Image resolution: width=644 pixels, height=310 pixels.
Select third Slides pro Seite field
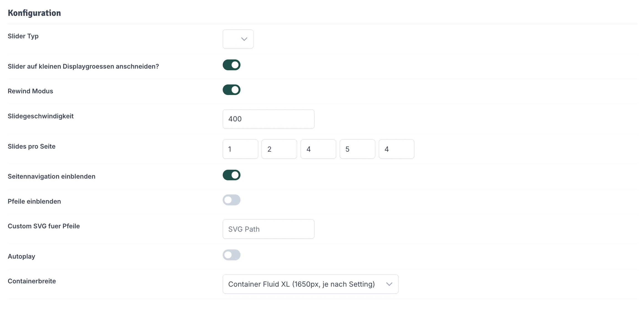pos(318,149)
